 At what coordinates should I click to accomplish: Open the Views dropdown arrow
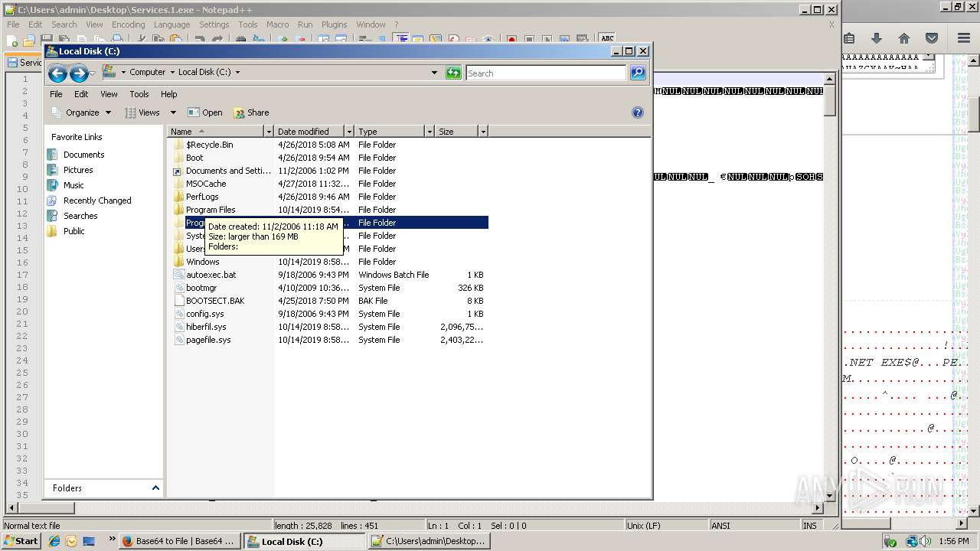[173, 112]
